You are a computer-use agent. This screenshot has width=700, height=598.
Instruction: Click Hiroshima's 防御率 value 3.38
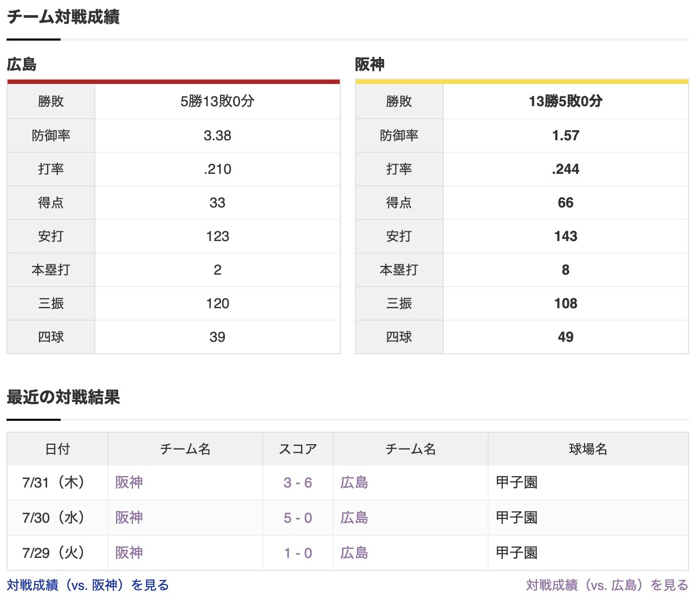217,135
